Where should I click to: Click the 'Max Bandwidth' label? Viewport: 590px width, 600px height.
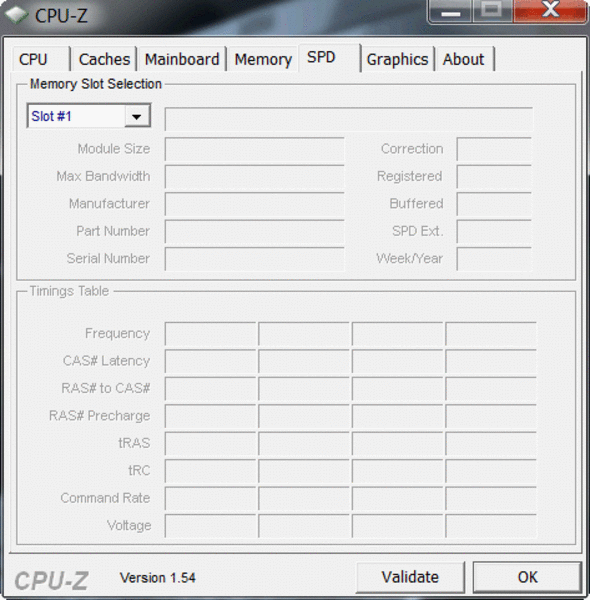[x=103, y=176]
